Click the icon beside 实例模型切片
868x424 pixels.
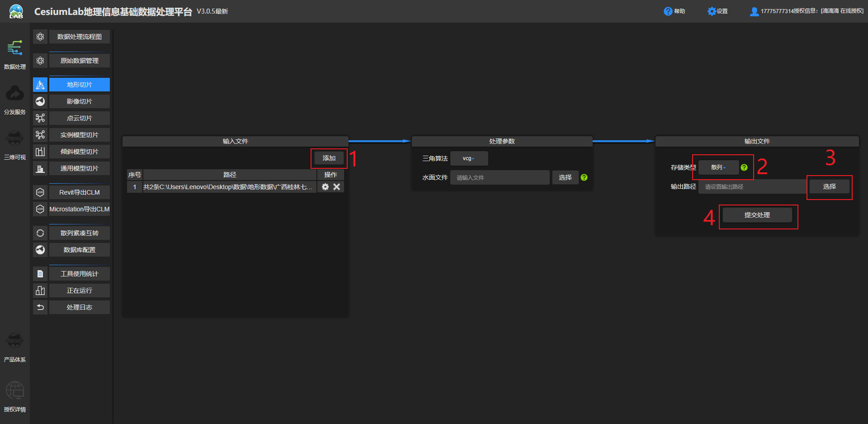pos(40,135)
